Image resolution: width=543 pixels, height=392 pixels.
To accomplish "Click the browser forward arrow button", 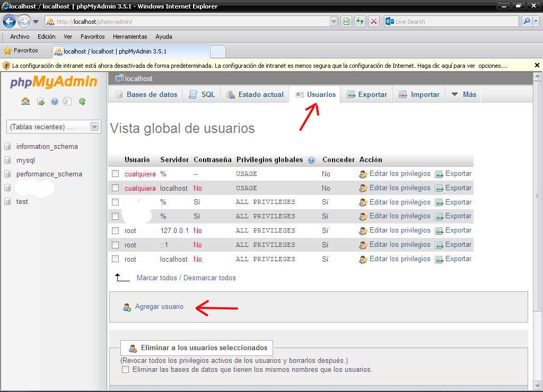I will pyautogui.click(x=24, y=21).
